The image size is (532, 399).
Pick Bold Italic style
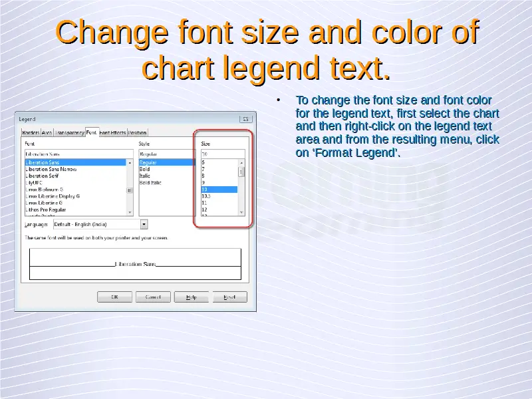(150, 182)
